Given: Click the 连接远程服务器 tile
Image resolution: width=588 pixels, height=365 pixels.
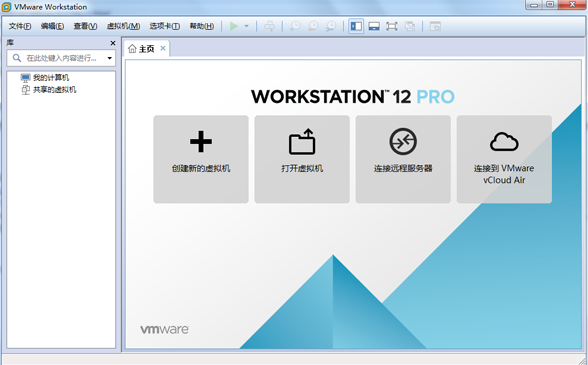Looking at the screenshot, I should [x=403, y=159].
